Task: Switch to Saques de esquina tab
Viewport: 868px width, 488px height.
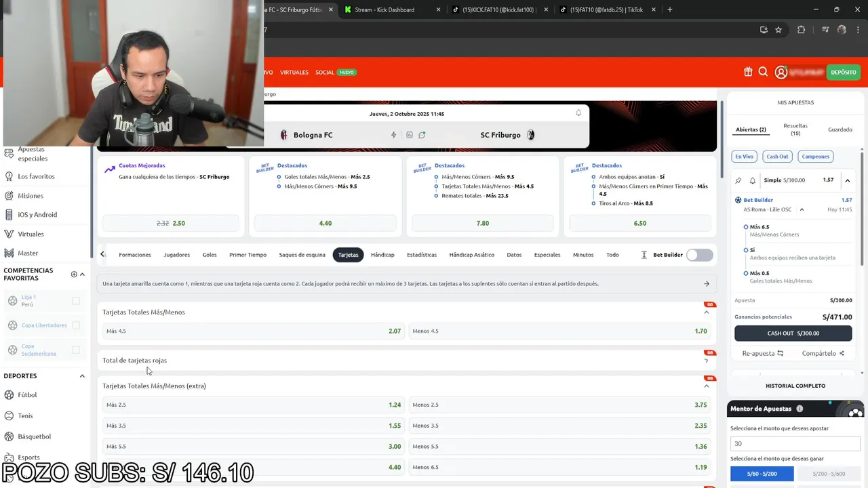Action: click(302, 255)
